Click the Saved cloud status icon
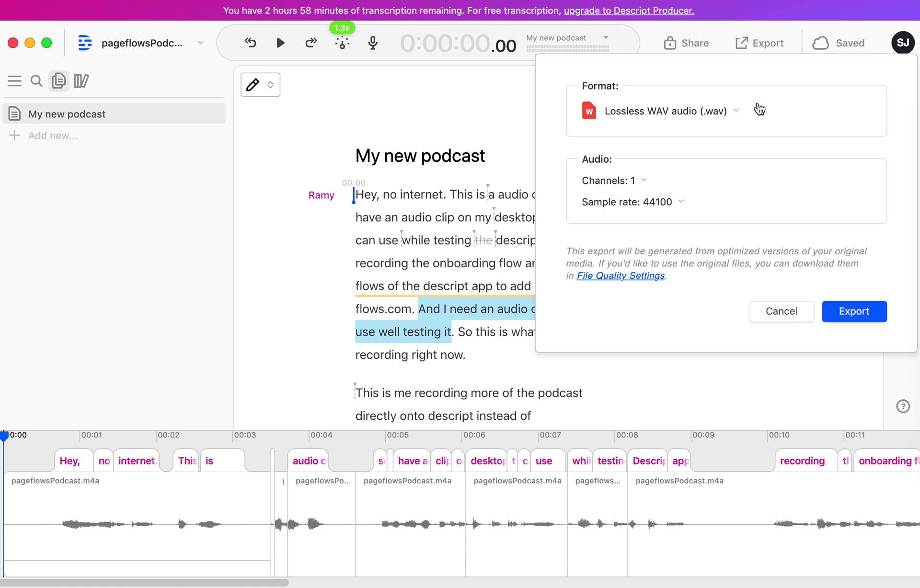The height and width of the screenshot is (588, 920). point(821,43)
